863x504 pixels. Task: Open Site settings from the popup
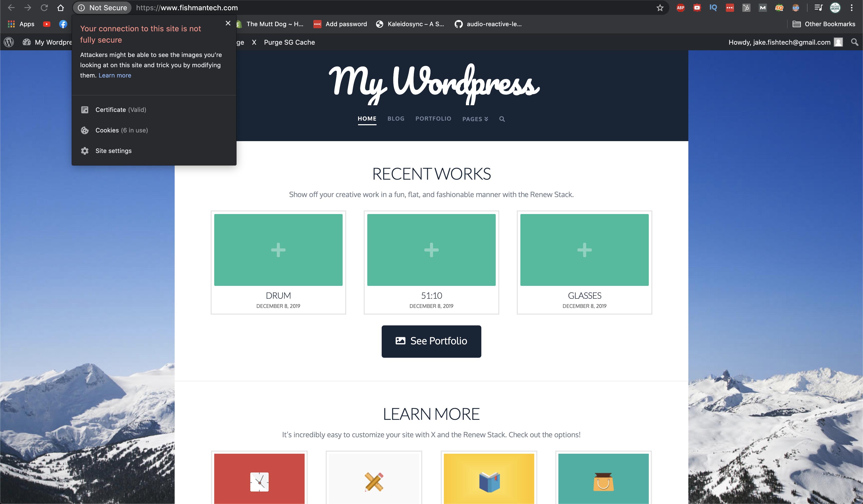(x=154, y=151)
